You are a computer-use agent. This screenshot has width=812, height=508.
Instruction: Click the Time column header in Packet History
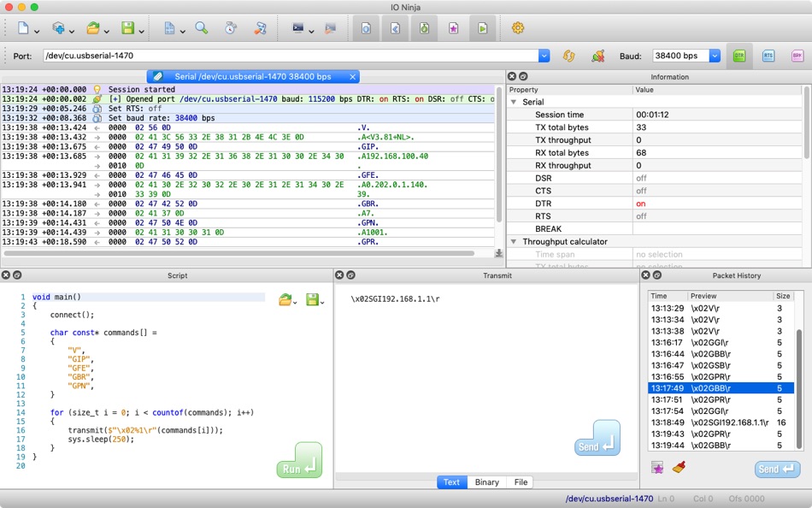click(668, 296)
